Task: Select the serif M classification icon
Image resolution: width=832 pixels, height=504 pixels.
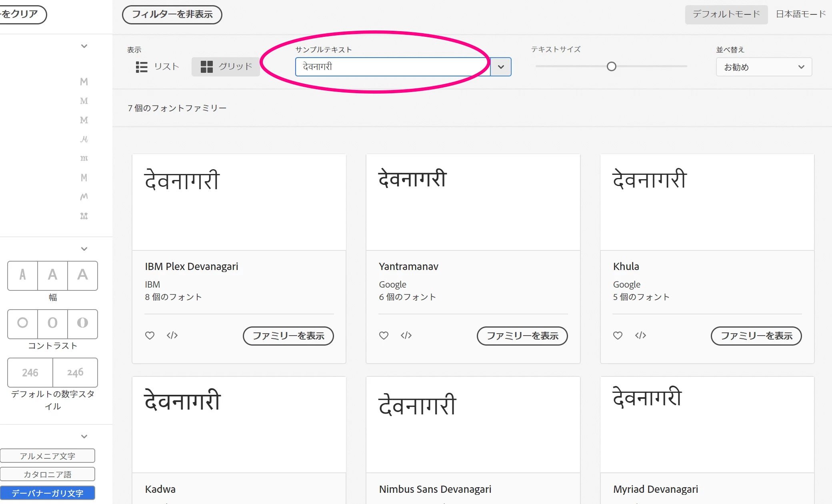Action: tap(84, 101)
